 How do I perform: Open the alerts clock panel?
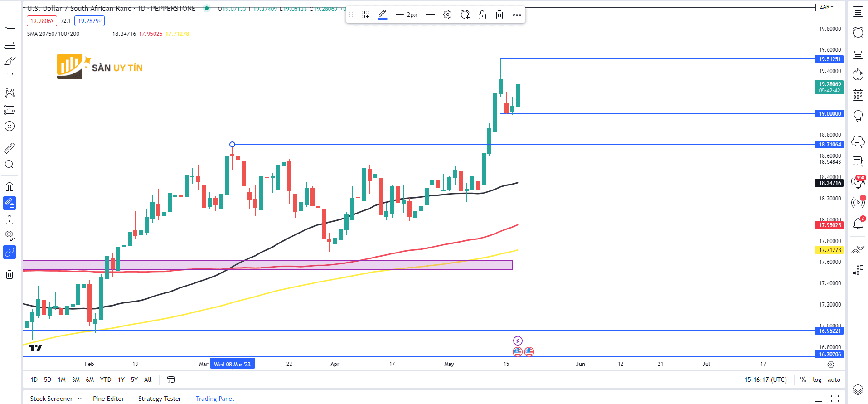click(858, 32)
